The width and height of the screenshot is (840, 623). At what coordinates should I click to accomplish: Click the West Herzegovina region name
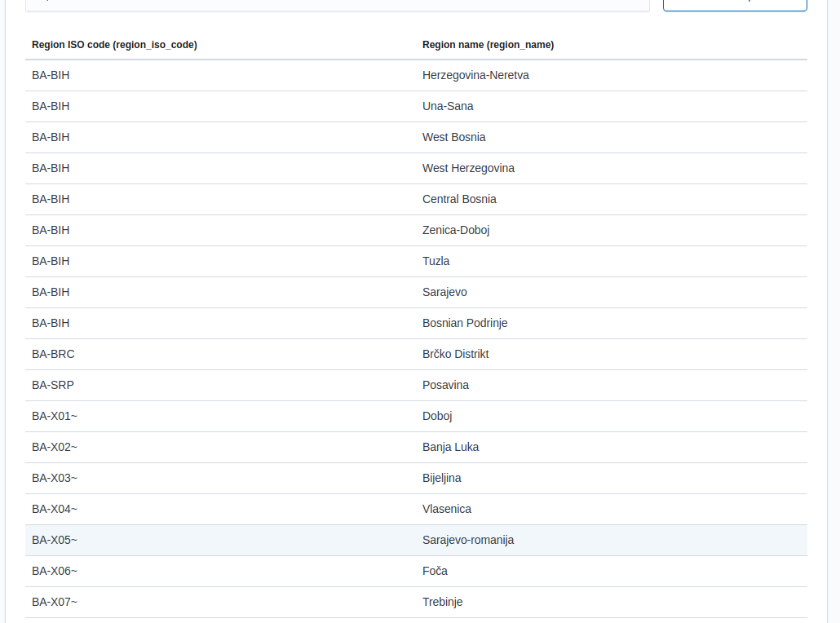[468, 168]
